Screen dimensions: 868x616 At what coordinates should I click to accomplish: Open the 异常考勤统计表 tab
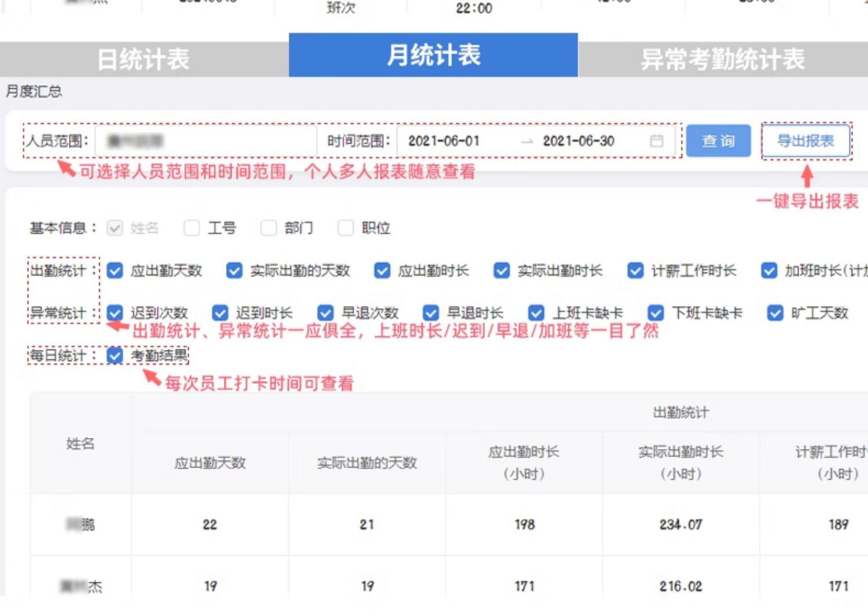tap(722, 59)
